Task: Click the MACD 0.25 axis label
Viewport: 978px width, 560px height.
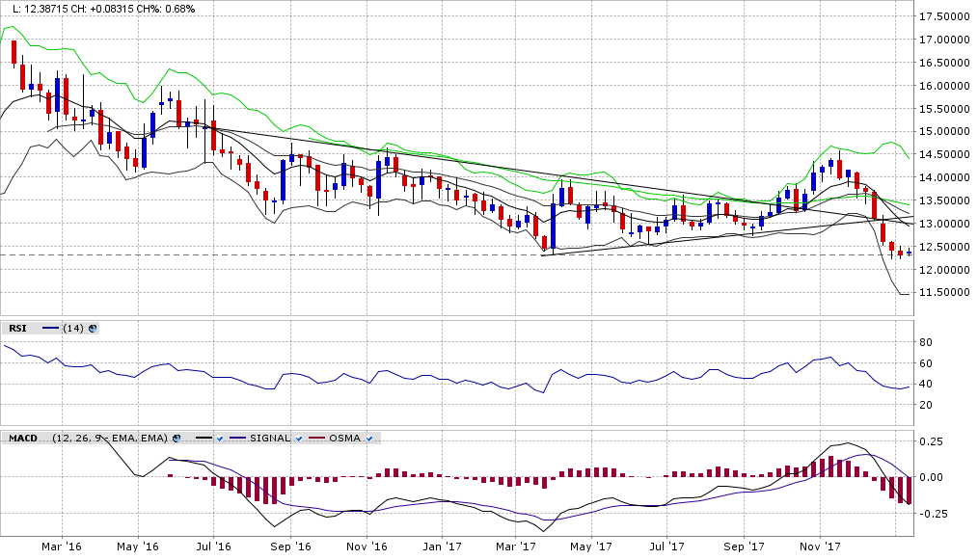Action: tap(931, 441)
